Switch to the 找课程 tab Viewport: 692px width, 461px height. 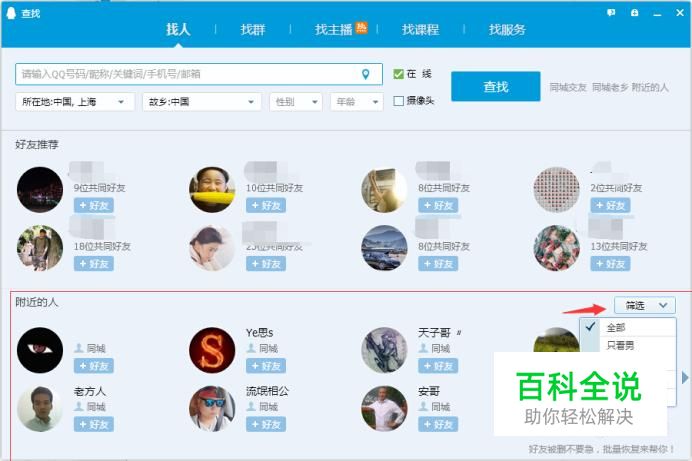tap(420, 30)
